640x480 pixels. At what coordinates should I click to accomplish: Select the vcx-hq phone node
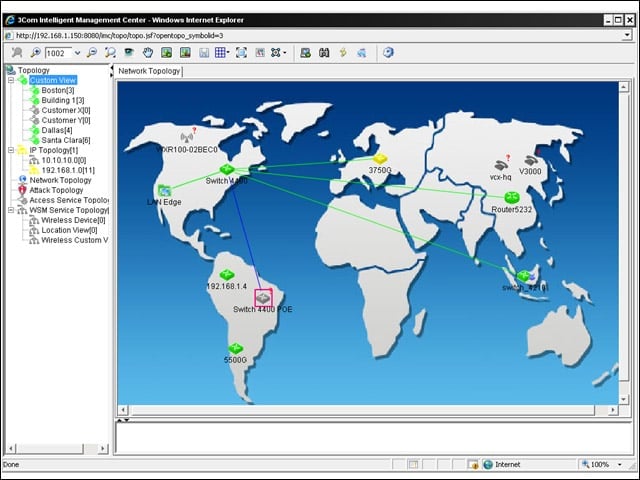pyautogui.click(x=501, y=165)
